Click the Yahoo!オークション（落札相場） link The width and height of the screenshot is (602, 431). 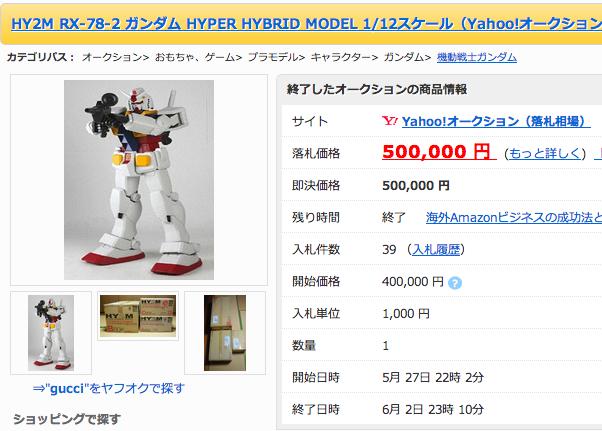[496, 121]
